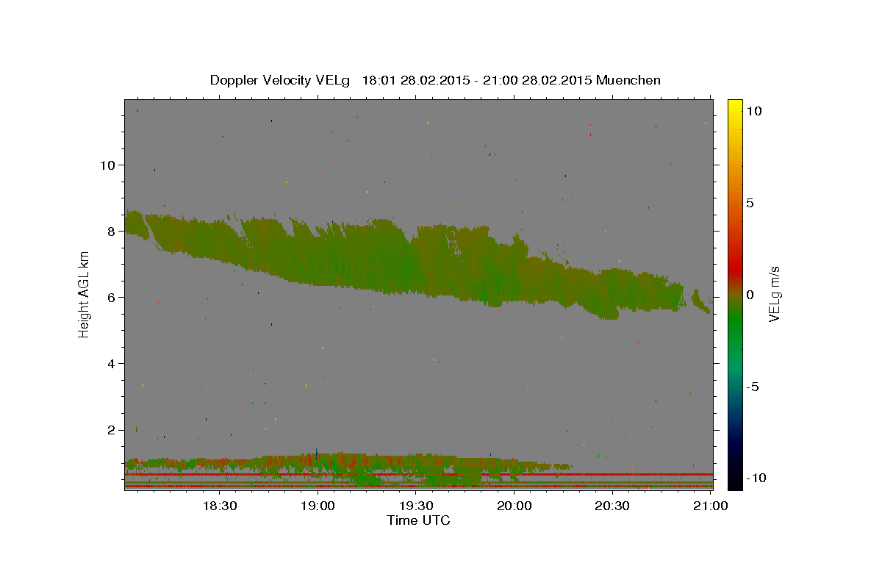The width and height of the screenshot is (882, 588).
Task: Click the height tick label 4
Action: click(111, 363)
